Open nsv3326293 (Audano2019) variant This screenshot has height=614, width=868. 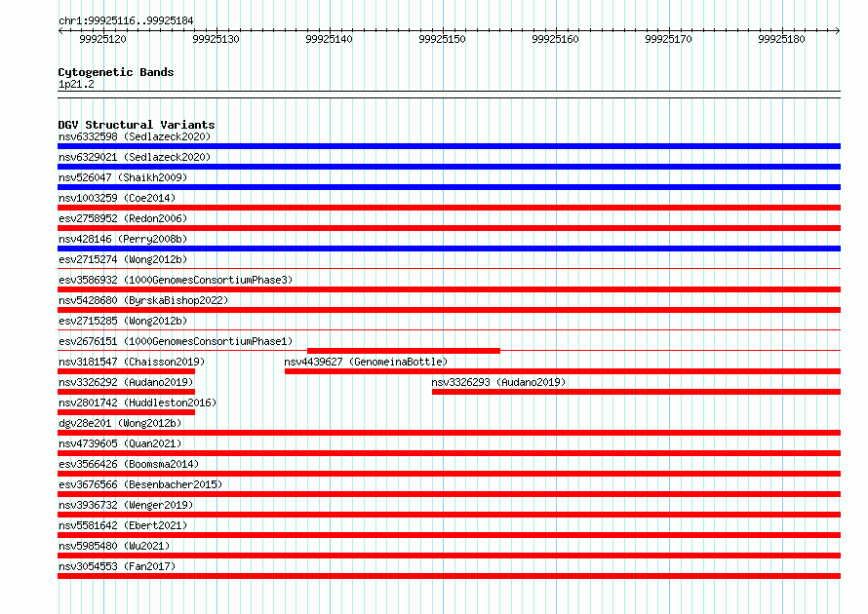498,382
